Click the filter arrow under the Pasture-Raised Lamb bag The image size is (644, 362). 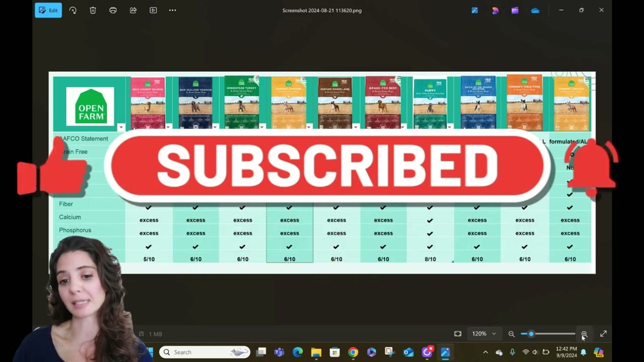tap(356, 127)
